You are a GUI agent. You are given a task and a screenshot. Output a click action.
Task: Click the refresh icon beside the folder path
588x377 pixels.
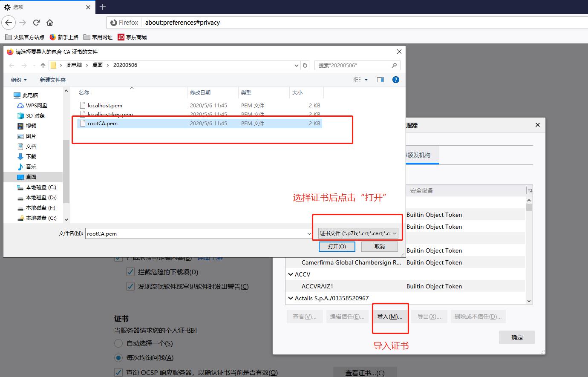coord(305,65)
